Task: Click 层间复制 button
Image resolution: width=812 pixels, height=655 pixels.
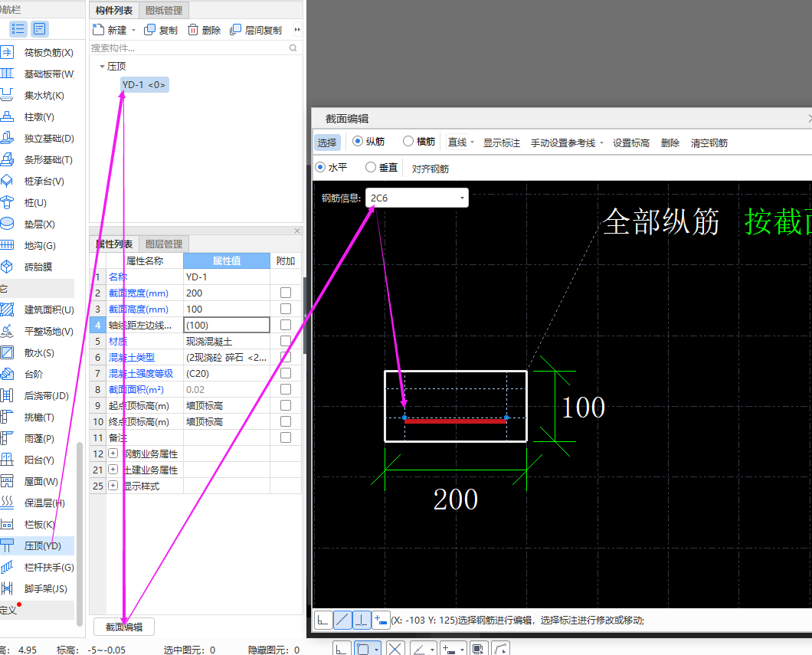Action: pyautogui.click(x=256, y=30)
